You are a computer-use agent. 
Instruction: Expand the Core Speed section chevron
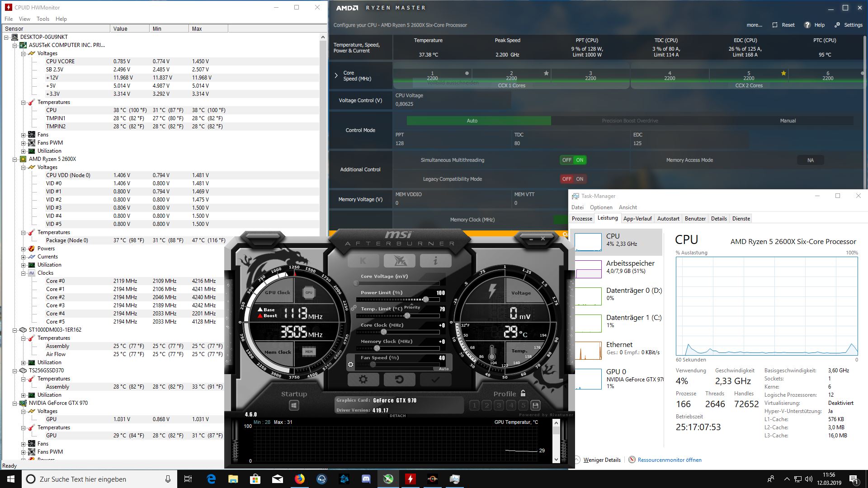pos(336,75)
